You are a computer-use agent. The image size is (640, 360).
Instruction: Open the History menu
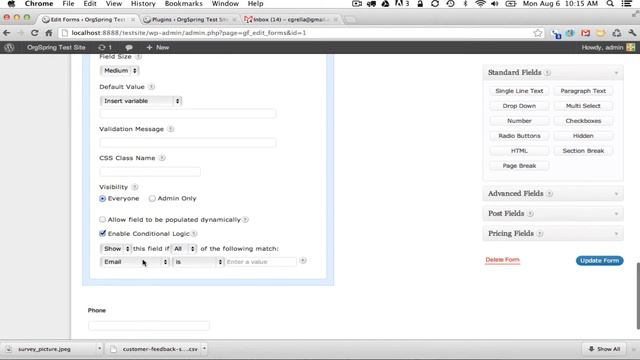[x=143, y=4]
